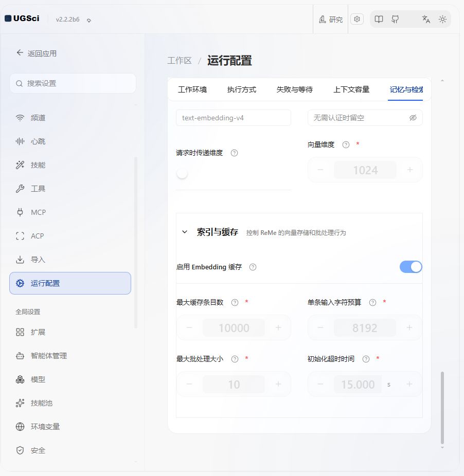Viewport: 464px width, 476px height.
Task: Click the 技能池 sparkle icon
Action: point(20,403)
